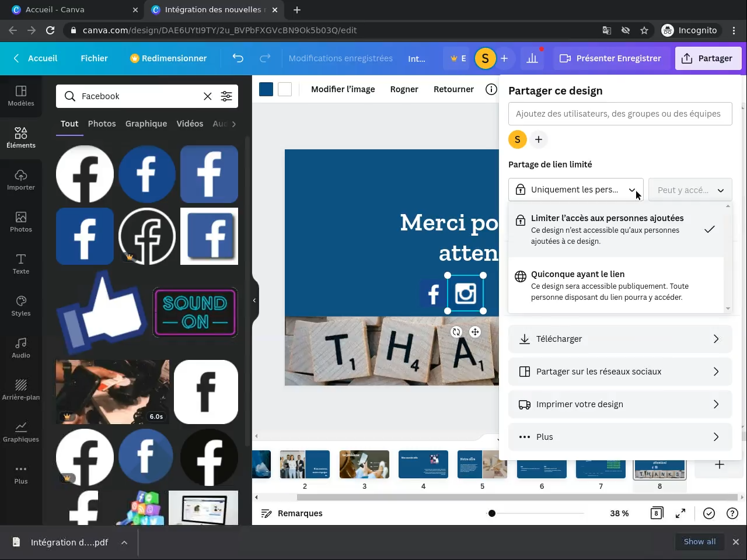
Task: Bookmark this page with the star
Action: tap(644, 30)
